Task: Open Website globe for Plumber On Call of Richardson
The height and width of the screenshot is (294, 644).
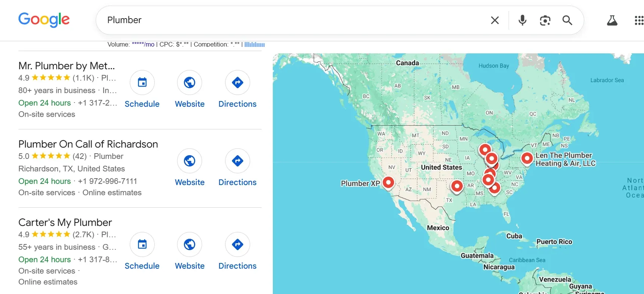Action: (x=190, y=161)
